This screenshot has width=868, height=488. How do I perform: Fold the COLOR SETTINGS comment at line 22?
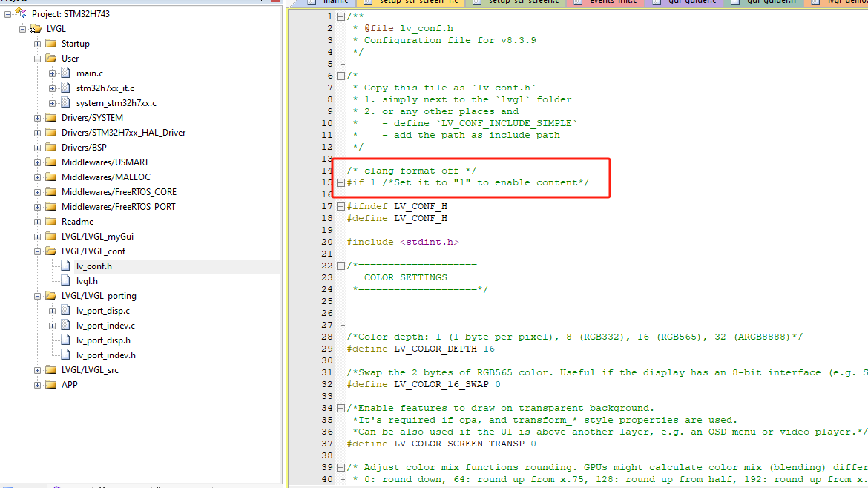click(341, 266)
